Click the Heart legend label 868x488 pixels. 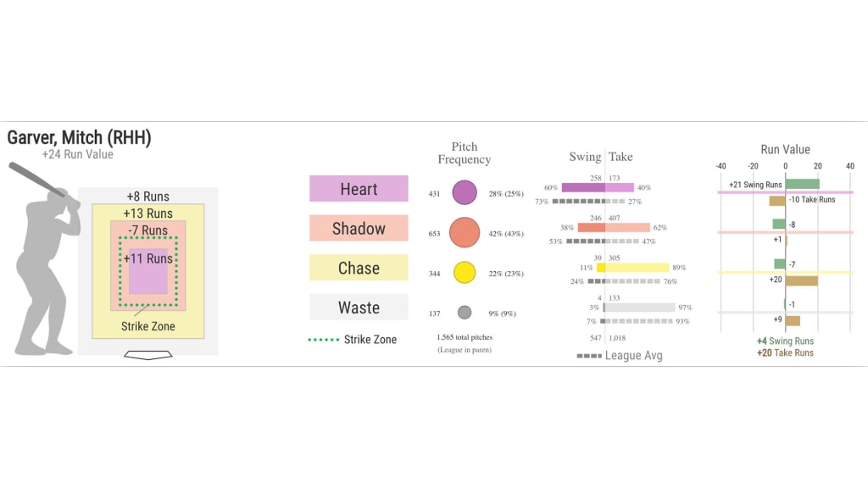point(359,189)
